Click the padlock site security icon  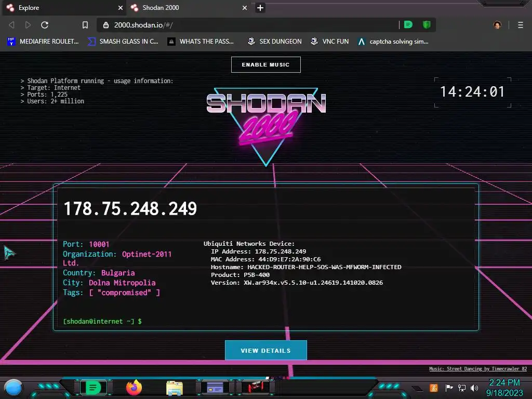click(106, 25)
